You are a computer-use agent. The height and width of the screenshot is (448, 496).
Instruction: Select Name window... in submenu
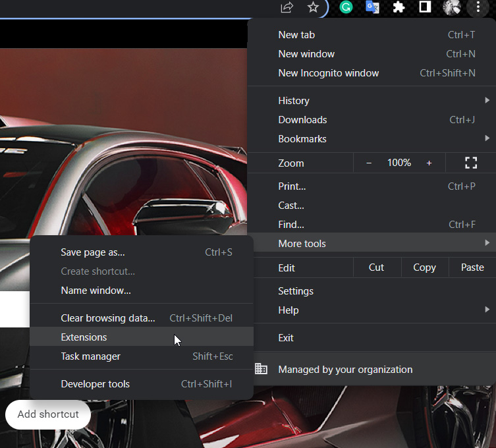click(142, 291)
